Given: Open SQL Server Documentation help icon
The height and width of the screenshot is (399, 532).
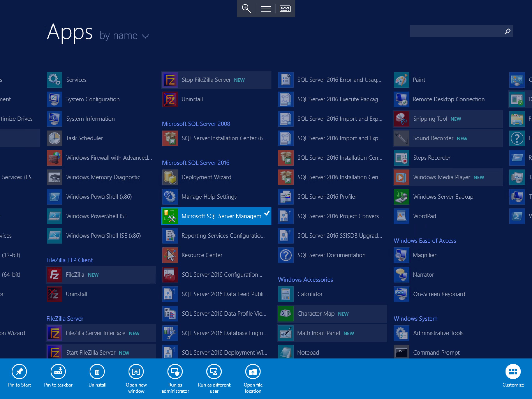Looking at the screenshot, I should tap(286, 255).
